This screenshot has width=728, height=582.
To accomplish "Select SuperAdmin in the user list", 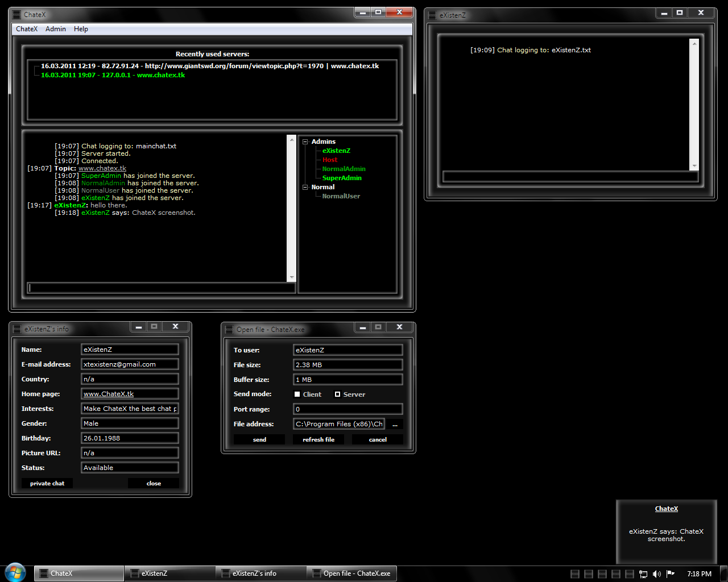I will [342, 178].
